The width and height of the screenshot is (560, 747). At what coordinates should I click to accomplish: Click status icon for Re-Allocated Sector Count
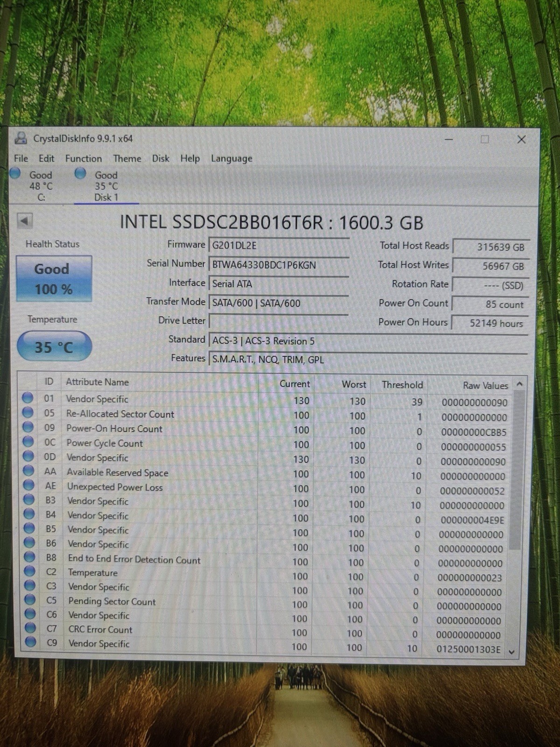28,412
